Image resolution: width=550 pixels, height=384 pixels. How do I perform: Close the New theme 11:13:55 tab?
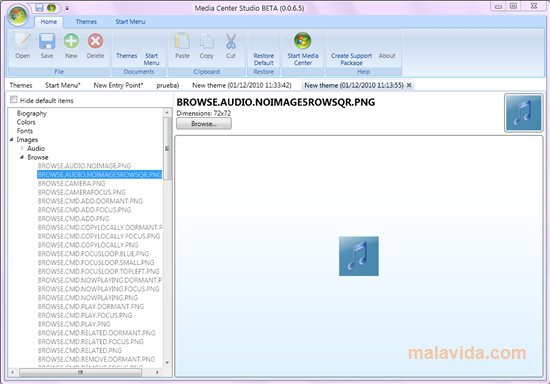[409, 85]
